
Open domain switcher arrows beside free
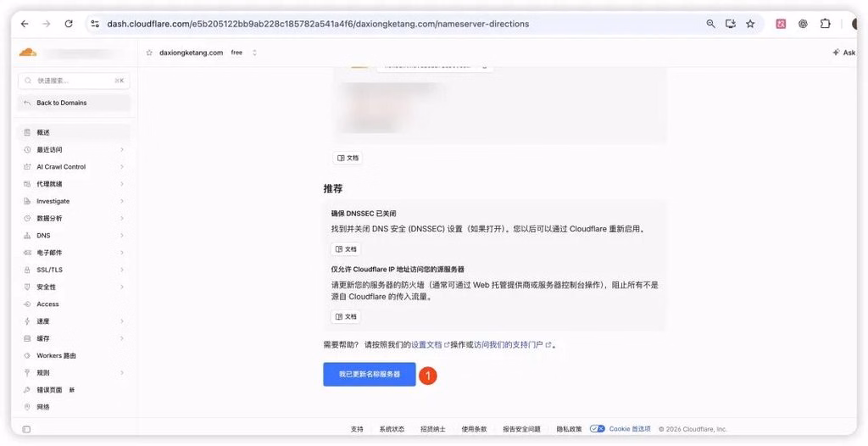point(254,53)
